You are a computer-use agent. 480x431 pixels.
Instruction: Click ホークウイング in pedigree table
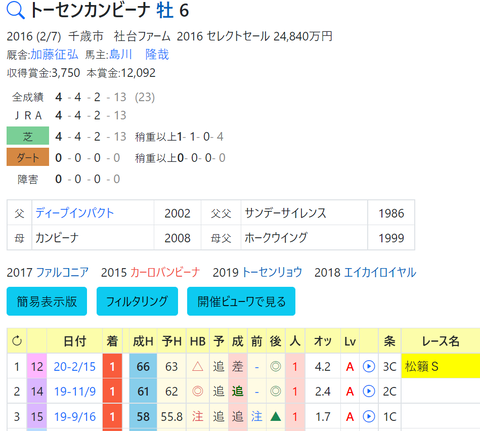[276, 238]
